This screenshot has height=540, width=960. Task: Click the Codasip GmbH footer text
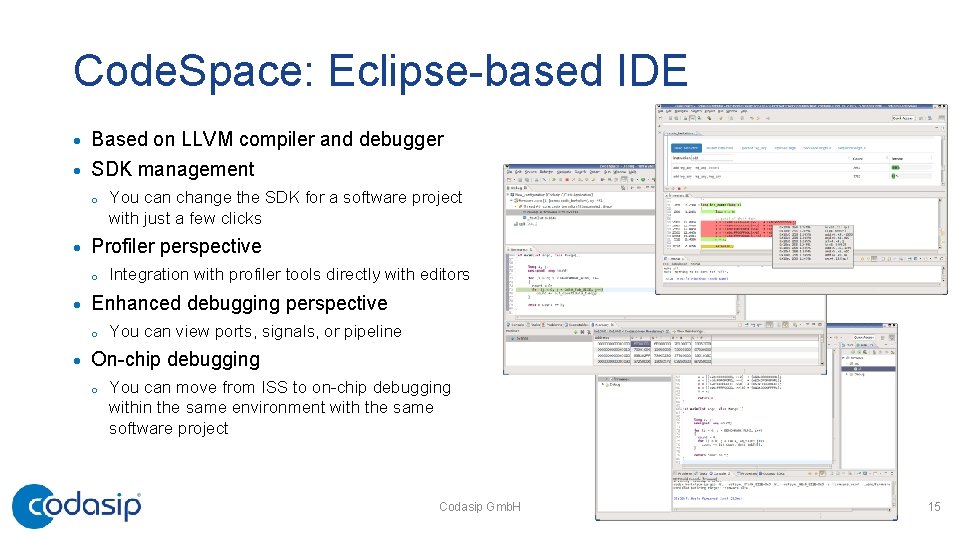480,507
